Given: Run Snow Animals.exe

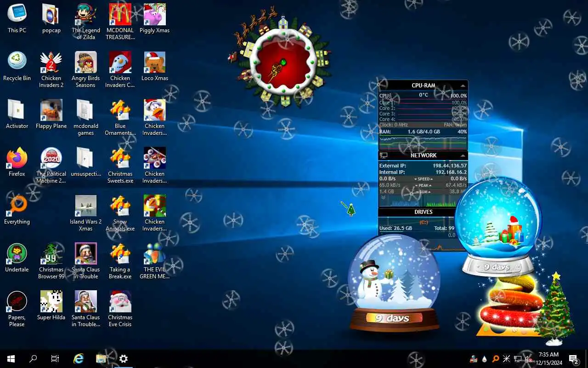Looking at the screenshot, I should pyautogui.click(x=120, y=213).
